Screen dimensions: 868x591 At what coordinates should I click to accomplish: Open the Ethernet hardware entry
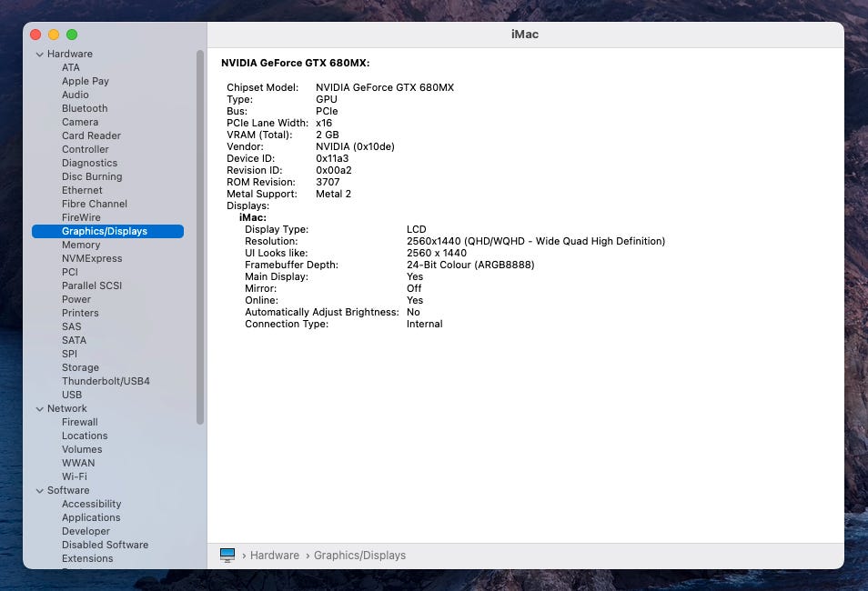82,190
